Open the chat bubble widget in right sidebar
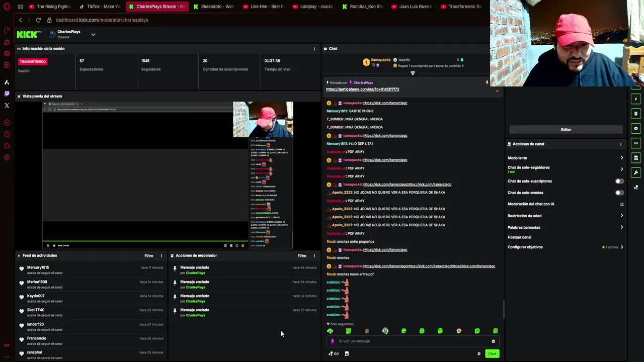The height and width of the screenshot is (362, 644). [636, 129]
